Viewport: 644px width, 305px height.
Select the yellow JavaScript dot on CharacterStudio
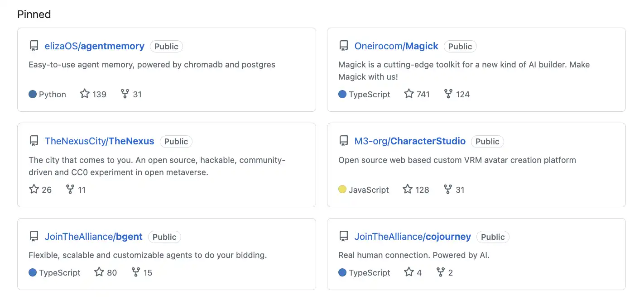tap(342, 190)
